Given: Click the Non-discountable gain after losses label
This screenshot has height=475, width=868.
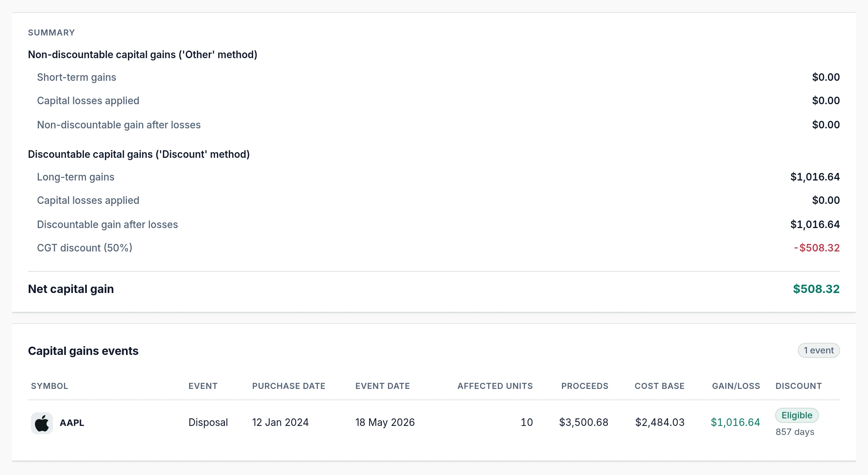Looking at the screenshot, I should coord(119,125).
